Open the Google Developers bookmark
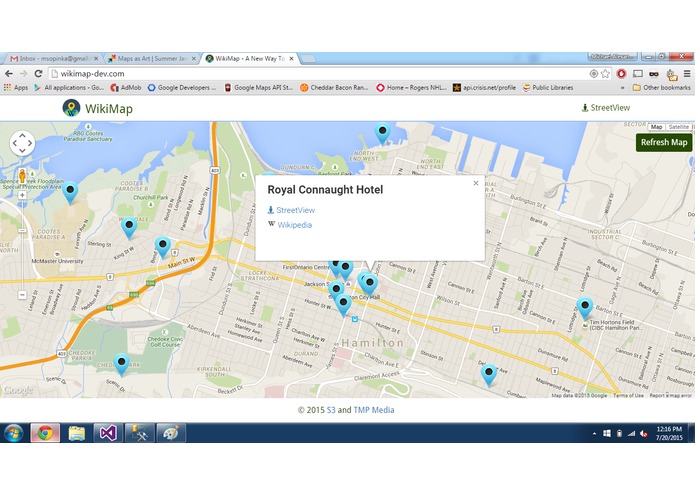The image size is (695, 494). click(x=182, y=88)
